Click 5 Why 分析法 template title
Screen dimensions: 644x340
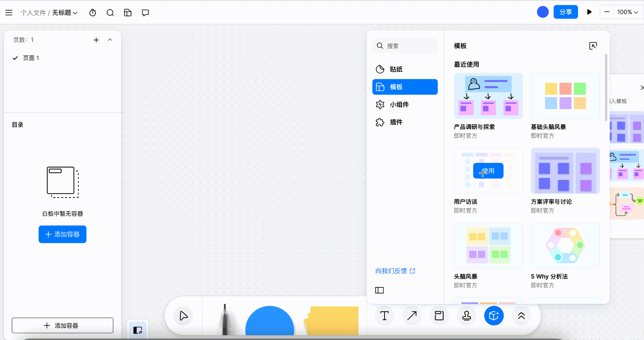[x=549, y=276]
